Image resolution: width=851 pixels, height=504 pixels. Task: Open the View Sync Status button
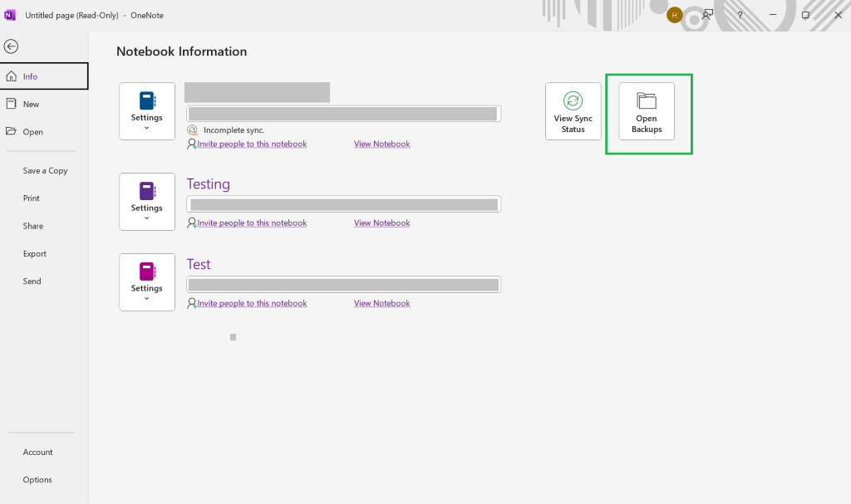[x=573, y=111]
